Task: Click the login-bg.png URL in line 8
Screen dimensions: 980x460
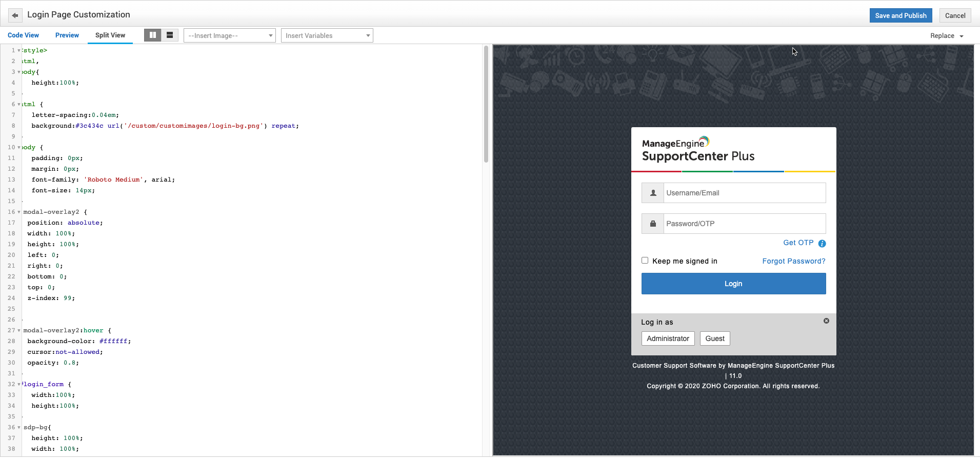Action: click(x=193, y=126)
